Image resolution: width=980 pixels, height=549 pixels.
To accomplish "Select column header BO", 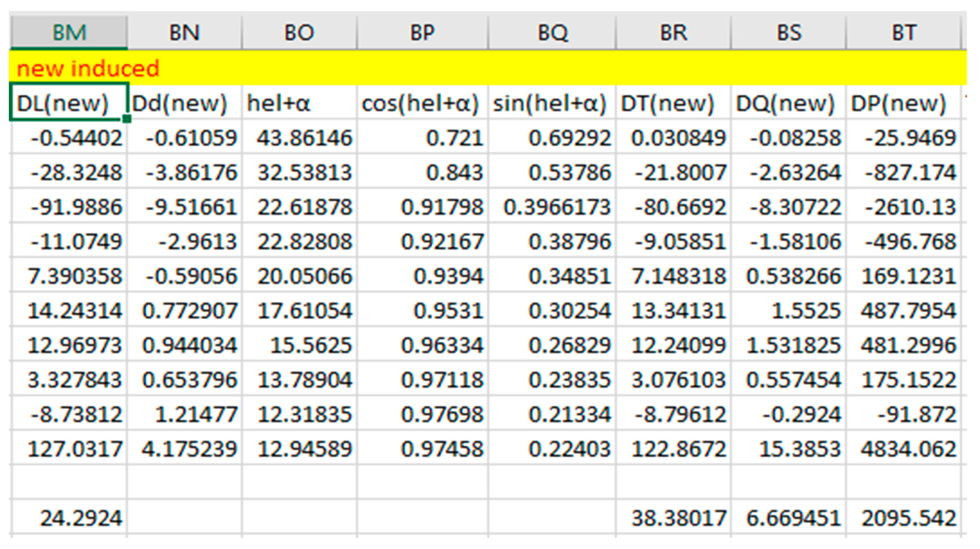I will pos(299,33).
